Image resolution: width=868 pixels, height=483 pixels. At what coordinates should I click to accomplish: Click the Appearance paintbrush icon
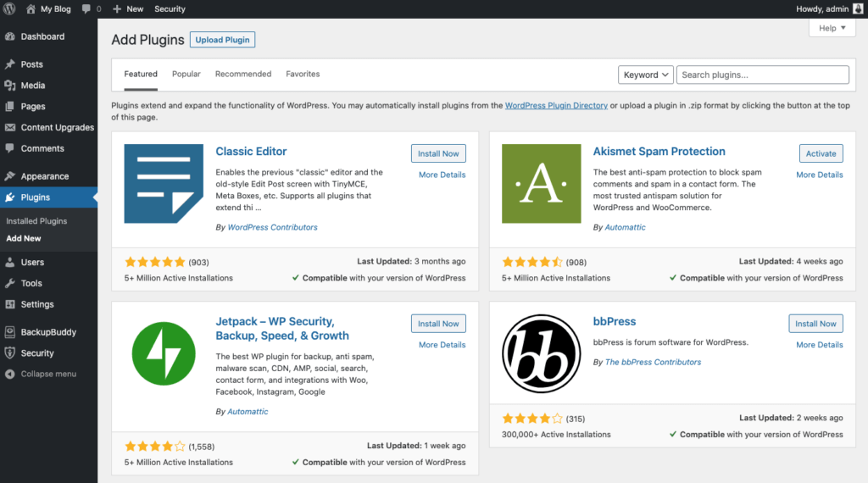(10, 176)
